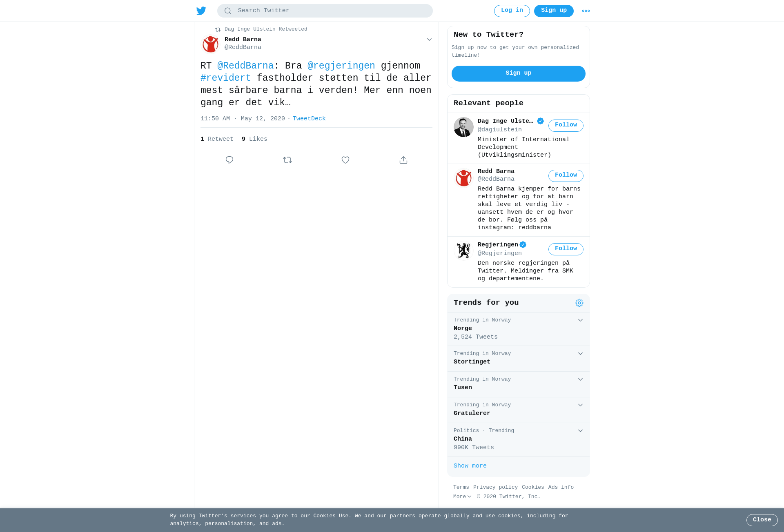Expand options for Norge trend
This screenshot has height=532, width=784.
[580, 320]
